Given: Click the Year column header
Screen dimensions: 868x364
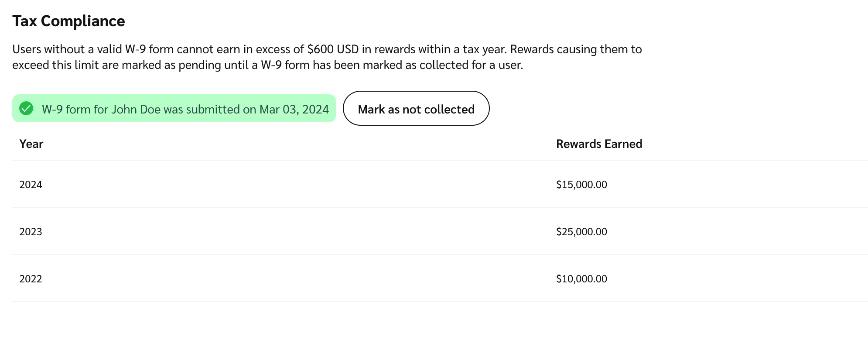Looking at the screenshot, I should pyautogui.click(x=31, y=144).
